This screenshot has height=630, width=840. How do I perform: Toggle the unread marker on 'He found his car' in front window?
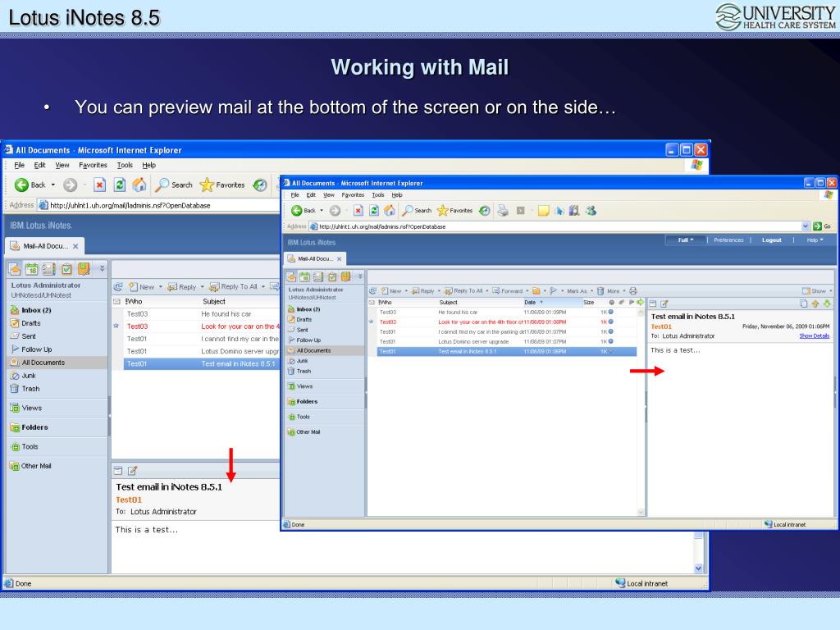[610, 312]
